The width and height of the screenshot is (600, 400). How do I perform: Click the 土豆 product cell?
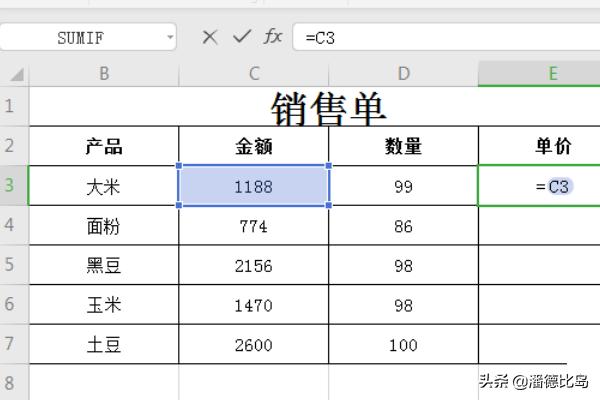(x=104, y=344)
